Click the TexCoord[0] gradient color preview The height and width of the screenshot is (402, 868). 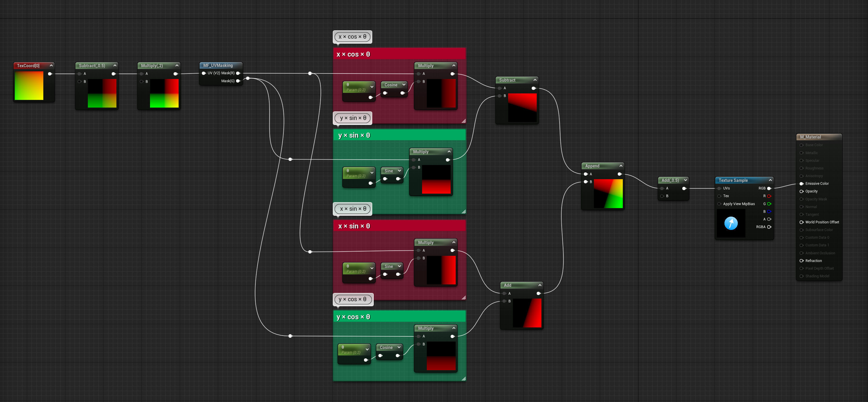coord(29,85)
